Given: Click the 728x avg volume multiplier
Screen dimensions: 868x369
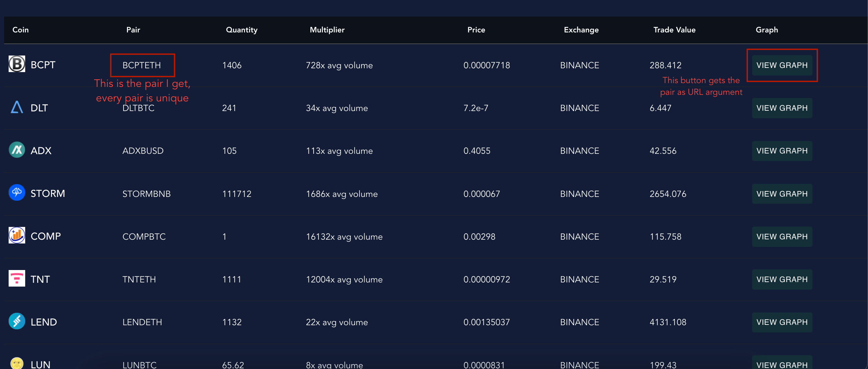Looking at the screenshot, I should (339, 65).
